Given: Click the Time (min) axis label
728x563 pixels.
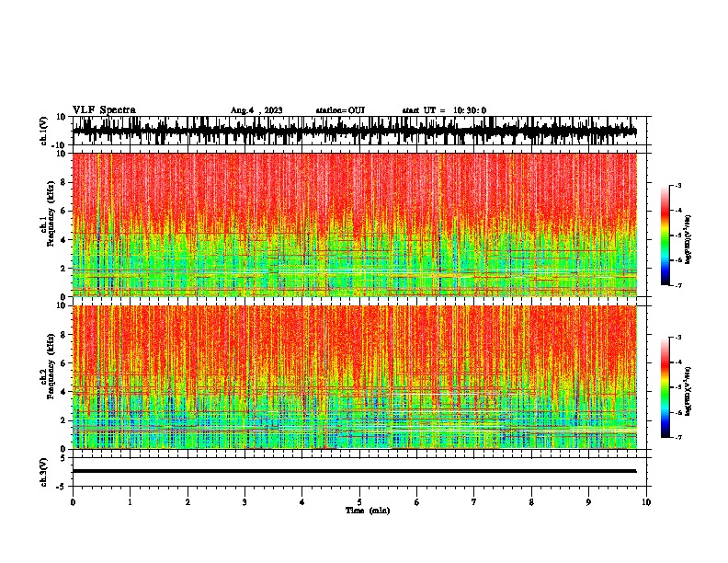Looking at the screenshot, I should tap(368, 511).
